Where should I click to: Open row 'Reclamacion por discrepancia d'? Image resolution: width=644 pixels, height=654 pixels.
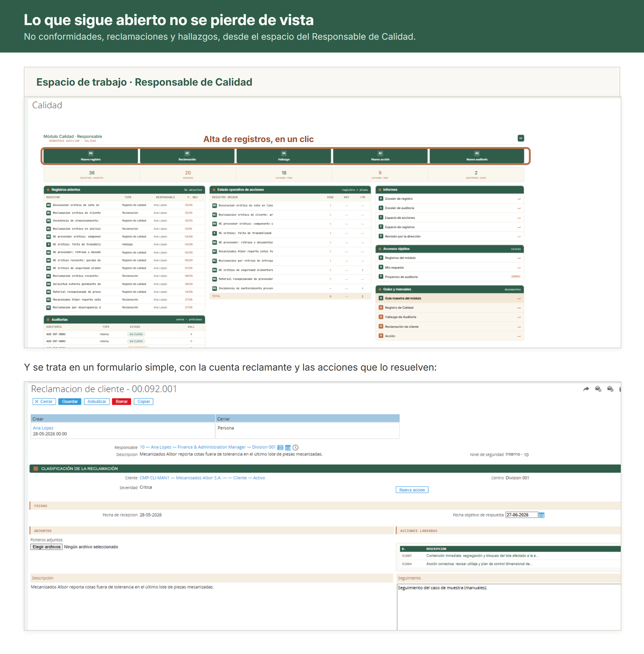(124, 307)
